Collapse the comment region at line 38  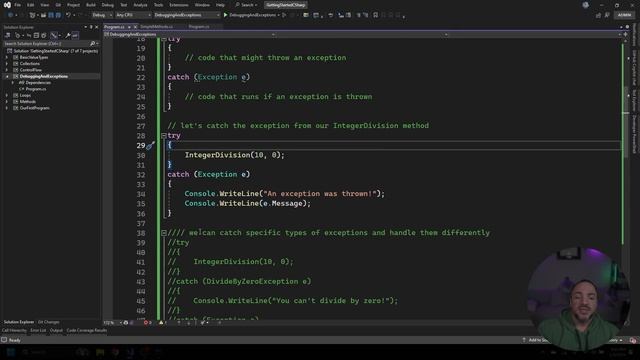164,233
